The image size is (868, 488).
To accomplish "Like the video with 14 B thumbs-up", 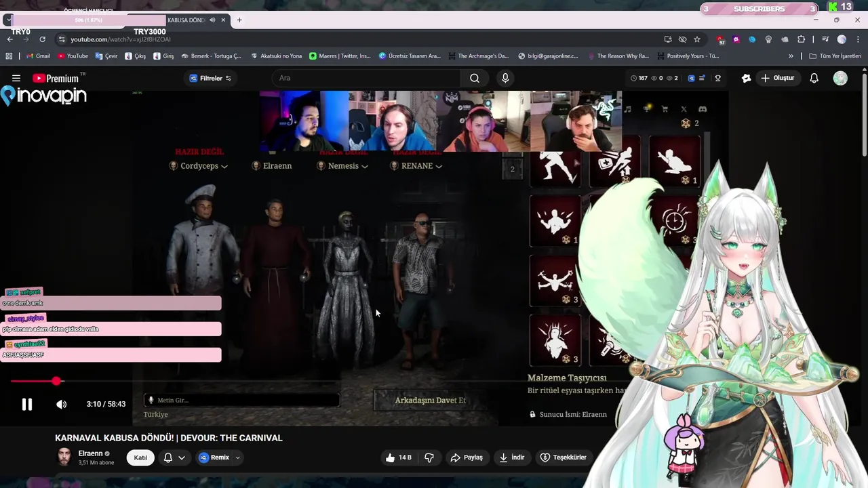I will [x=399, y=457].
